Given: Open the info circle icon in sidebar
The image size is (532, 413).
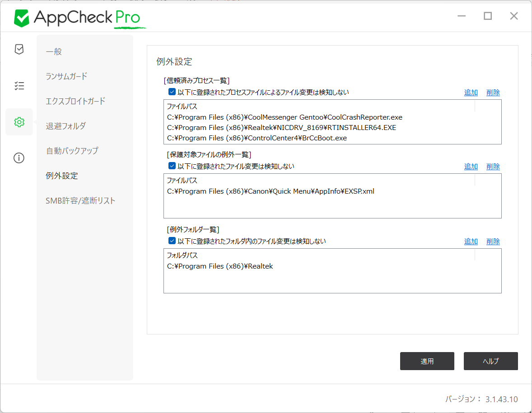Looking at the screenshot, I should click(19, 158).
